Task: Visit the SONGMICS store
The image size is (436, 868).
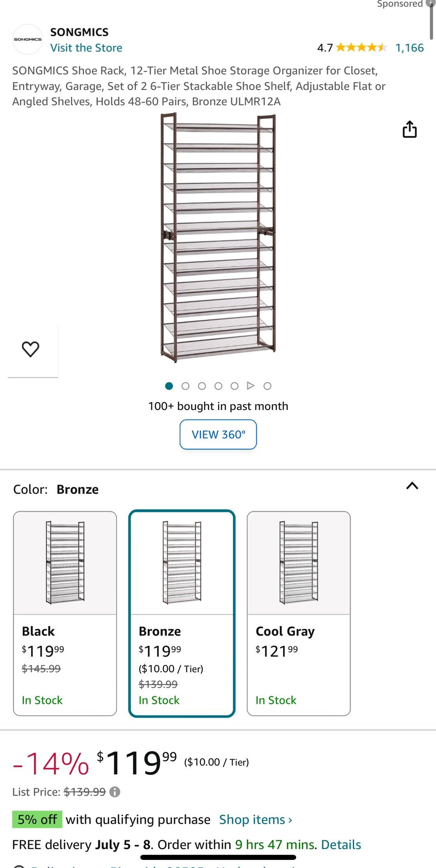Action: (x=86, y=47)
